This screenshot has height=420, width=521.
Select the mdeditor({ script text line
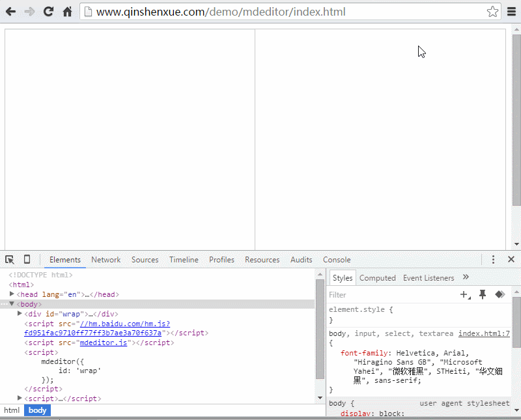pos(63,361)
